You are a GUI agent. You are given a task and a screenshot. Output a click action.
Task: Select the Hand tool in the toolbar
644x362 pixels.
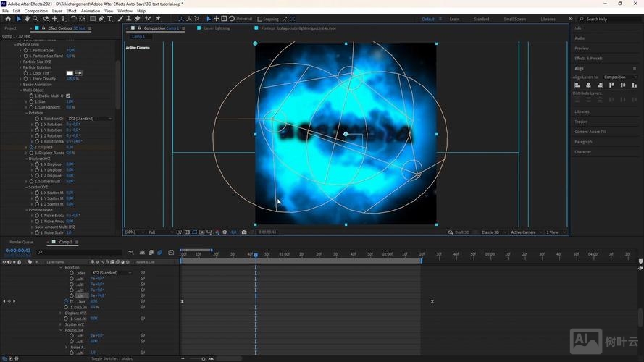[x=27, y=19]
